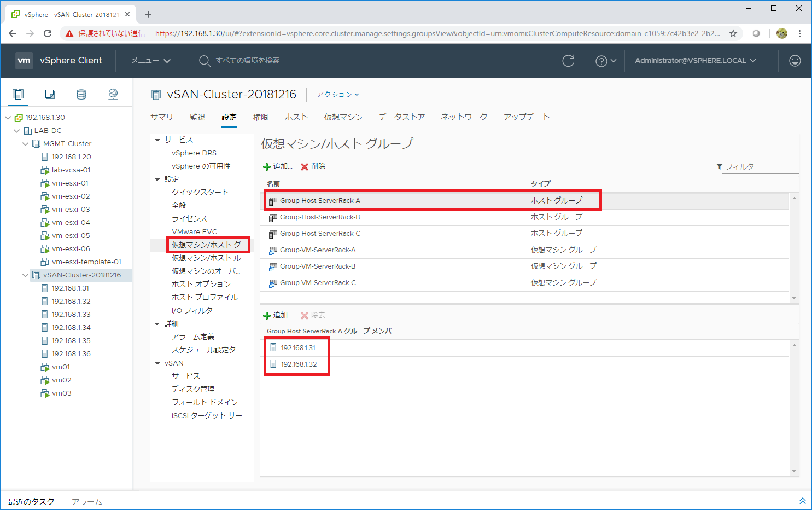812x510 pixels.
Task: Open the アクション dropdown
Action: coord(338,95)
